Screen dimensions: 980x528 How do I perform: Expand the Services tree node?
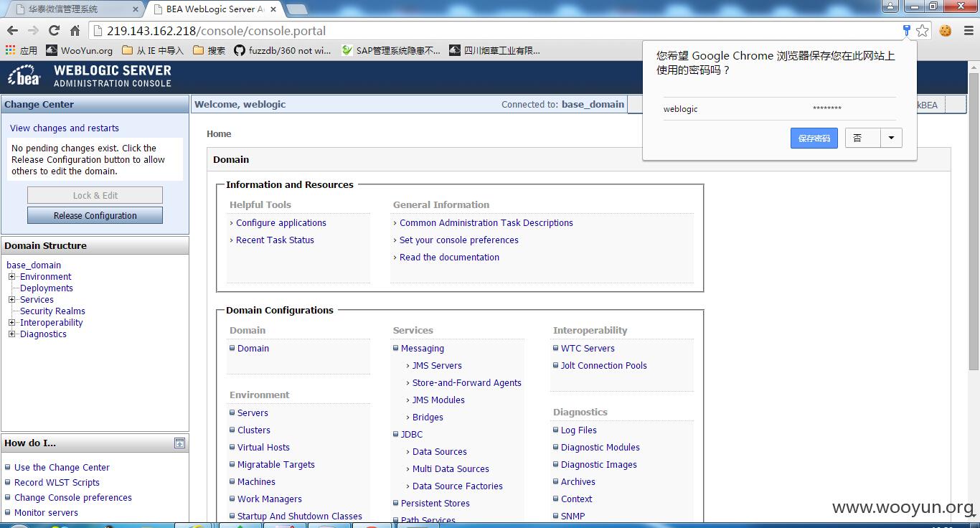(11, 299)
